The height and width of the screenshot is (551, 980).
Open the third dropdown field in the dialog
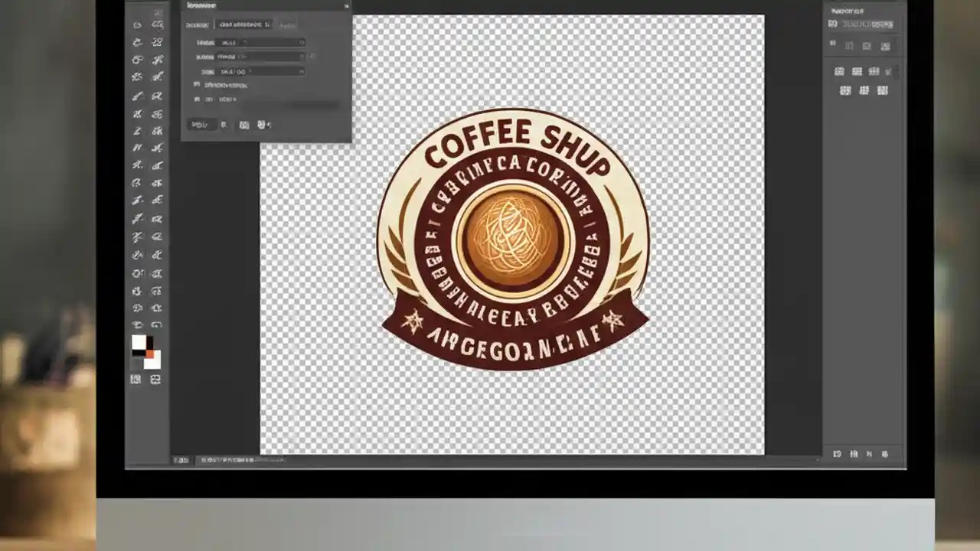pyautogui.click(x=263, y=71)
